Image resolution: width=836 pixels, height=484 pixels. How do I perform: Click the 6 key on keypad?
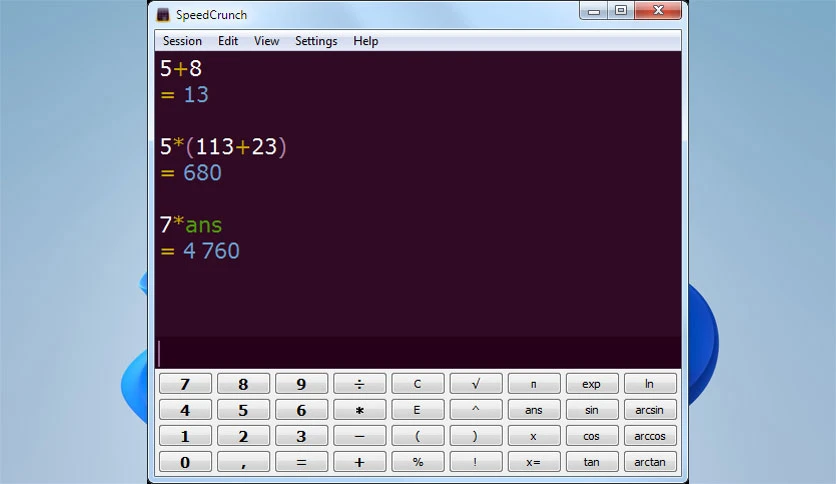click(301, 410)
